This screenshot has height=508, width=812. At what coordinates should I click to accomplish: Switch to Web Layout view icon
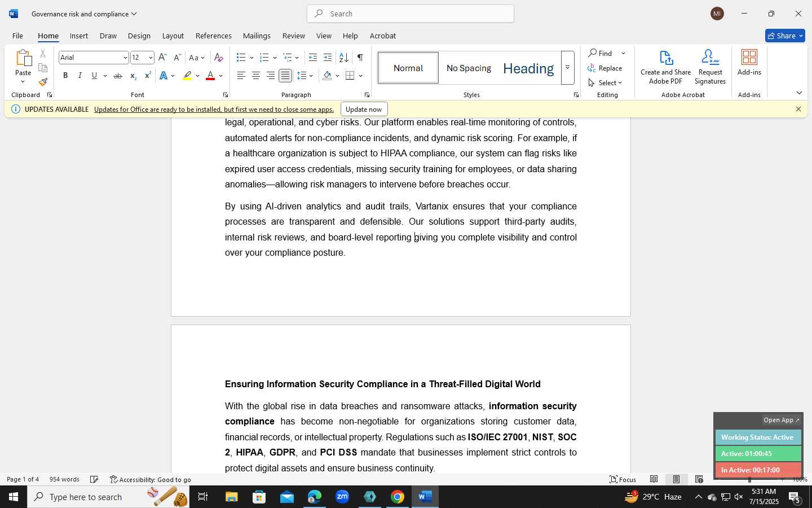pos(699,479)
